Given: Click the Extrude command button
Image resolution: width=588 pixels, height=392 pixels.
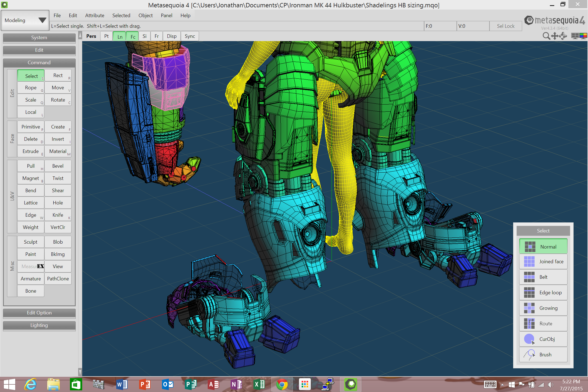Looking at the screenshot, I should pyautogui.click(x=31, y=151).
